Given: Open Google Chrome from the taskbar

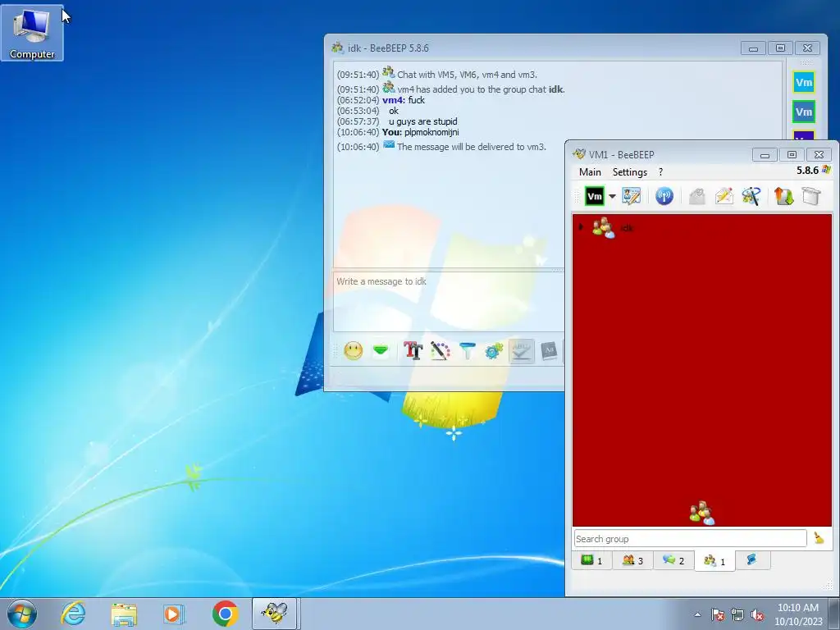Looking at the screenshot, I should coord(225,614).
